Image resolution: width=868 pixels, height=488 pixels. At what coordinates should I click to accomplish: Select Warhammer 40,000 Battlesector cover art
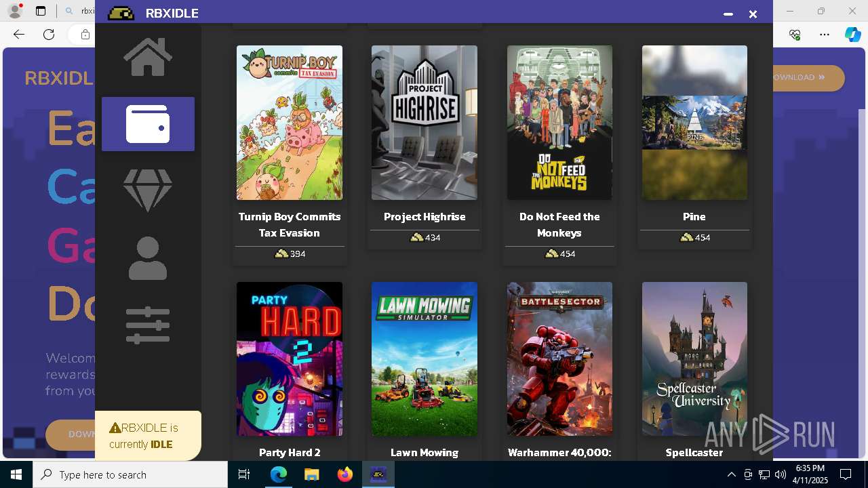(559, 359)
